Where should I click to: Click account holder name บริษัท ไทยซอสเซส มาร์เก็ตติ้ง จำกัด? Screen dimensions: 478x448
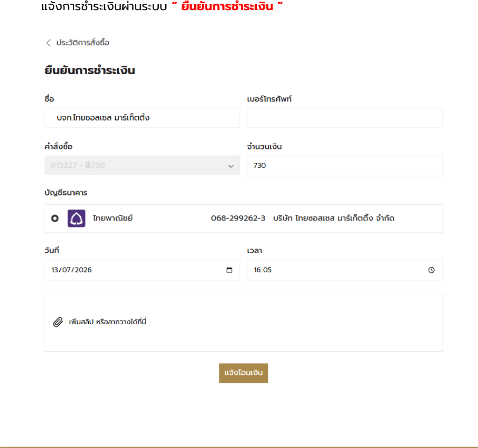(x=334, y=218)
